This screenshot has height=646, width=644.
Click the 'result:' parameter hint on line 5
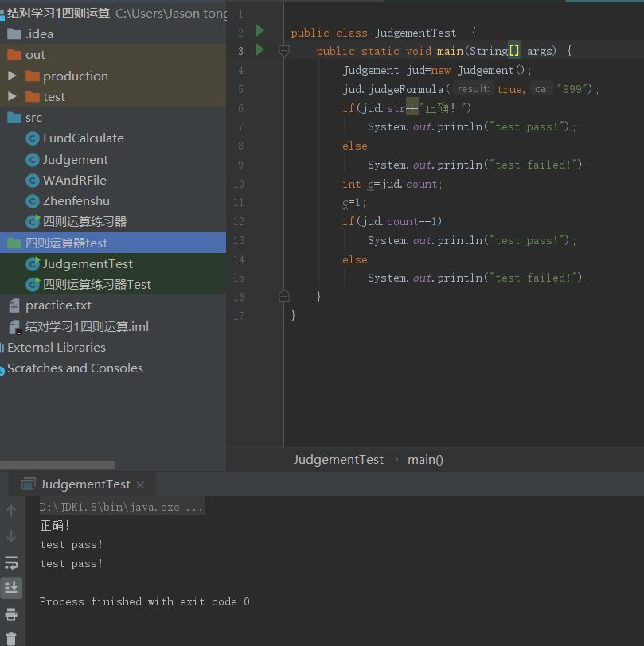pyautogui.click(x=473, y=88)
